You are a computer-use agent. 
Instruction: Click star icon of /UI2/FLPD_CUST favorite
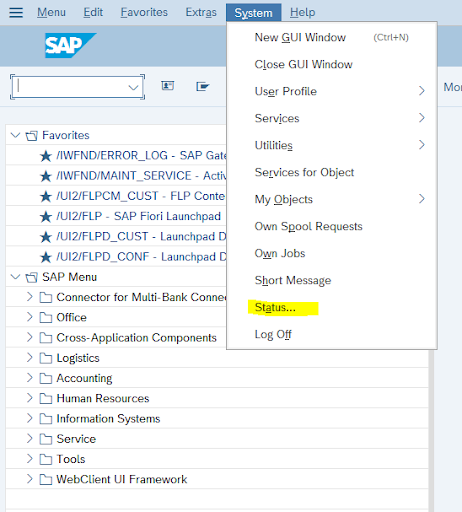pyautogui.click(x=46, y=237)
